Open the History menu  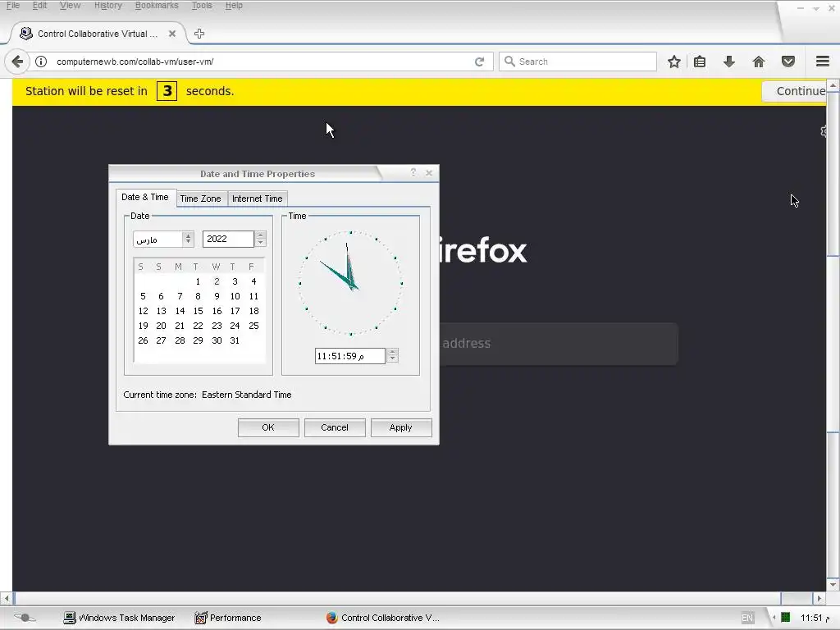(x=108, y=6)
